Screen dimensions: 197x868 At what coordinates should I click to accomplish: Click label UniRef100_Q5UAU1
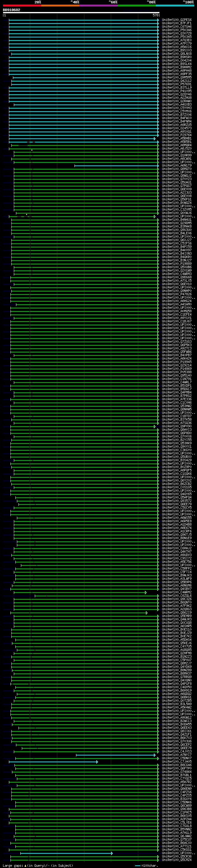(x=177, y=182)
